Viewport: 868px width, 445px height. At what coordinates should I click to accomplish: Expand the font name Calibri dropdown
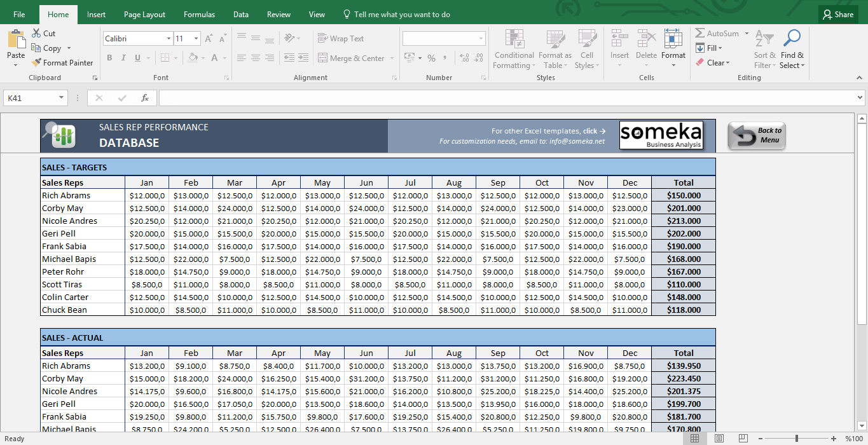pyautogui.click(x=169, y=39)
